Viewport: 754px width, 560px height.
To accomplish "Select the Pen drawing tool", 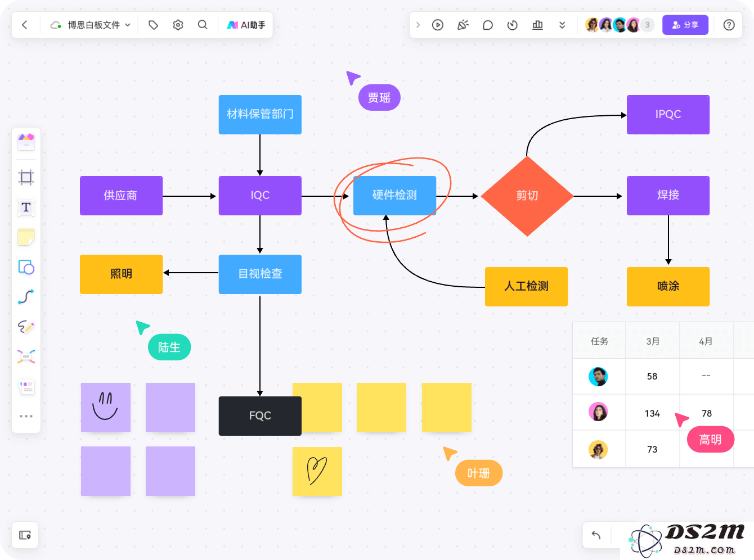I will click(x=26, y=327).
